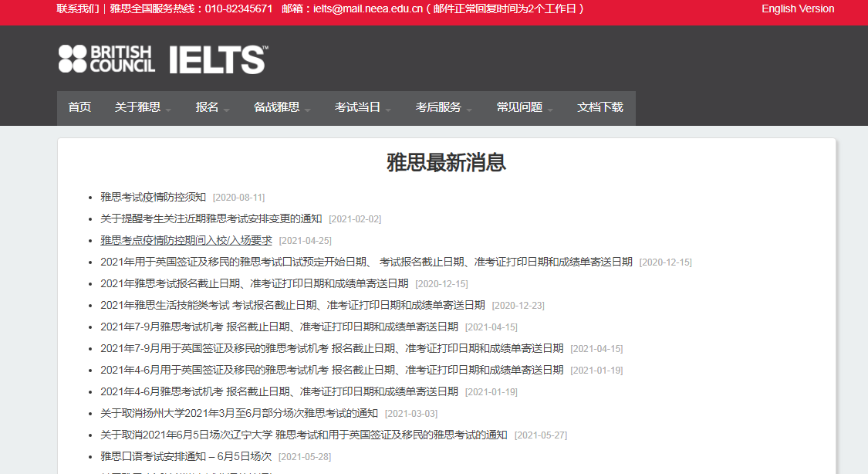The image size is (868, 474).
Task: Switch to English Version
Action: pos(797,8)
